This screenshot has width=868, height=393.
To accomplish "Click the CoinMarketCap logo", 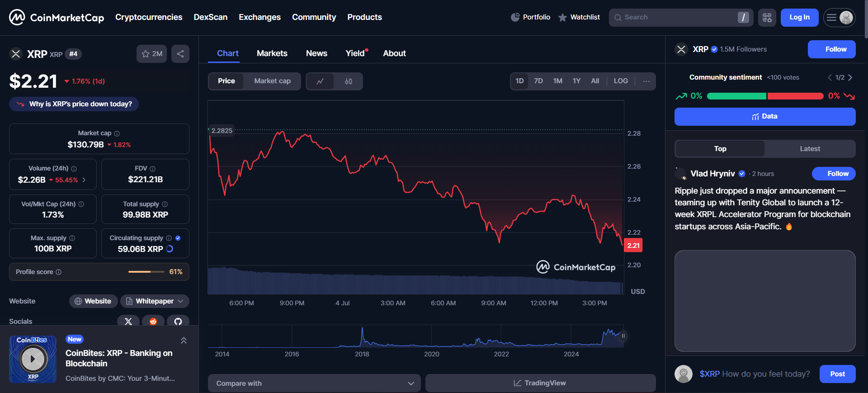I will tap(57, 17).
